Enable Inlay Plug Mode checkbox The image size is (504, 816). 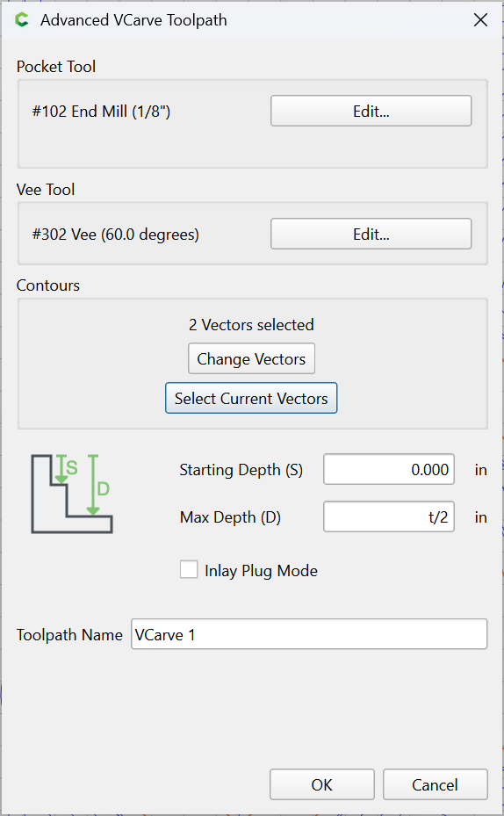point(189,569)
